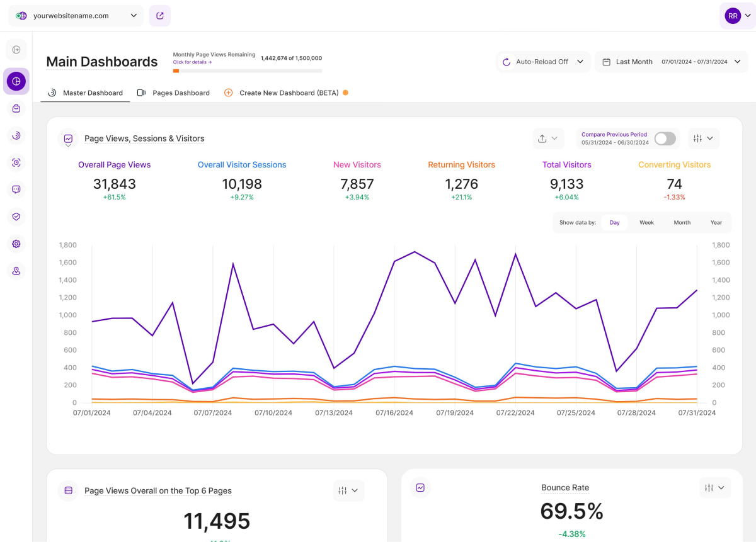This screenshot has width=756, height=542.
Task: Click the chat bubble icon in sidebar
Action: [x=16, y=189]
